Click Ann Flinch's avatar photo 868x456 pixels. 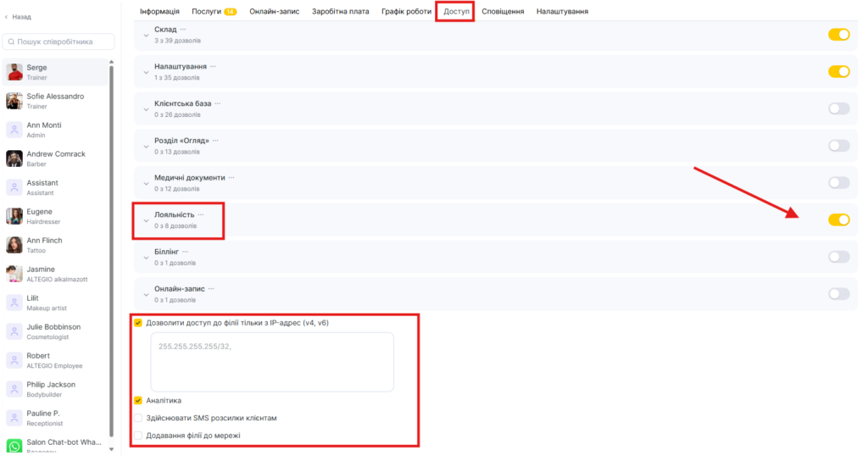tap(14, 245)
